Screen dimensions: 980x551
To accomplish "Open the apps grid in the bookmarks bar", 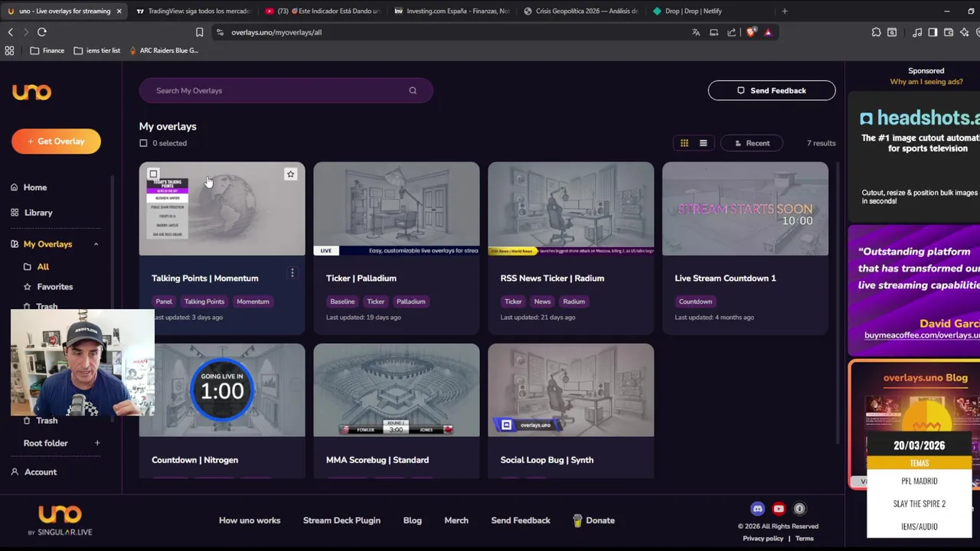I will pos(9,51).
